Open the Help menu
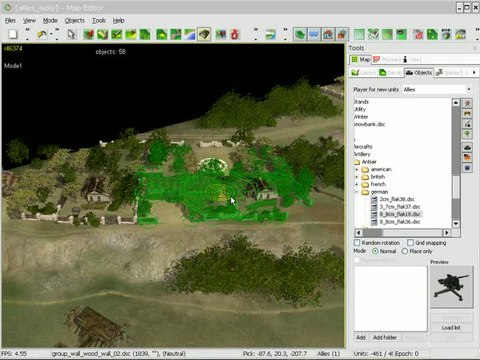 coord(118,21)
